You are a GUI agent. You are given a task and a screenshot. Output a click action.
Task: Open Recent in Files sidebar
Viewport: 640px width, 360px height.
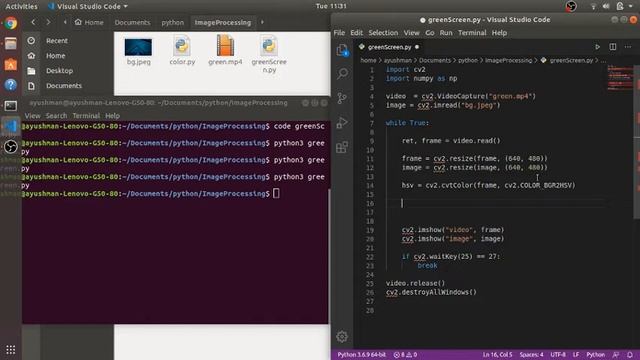pos(57,40)
